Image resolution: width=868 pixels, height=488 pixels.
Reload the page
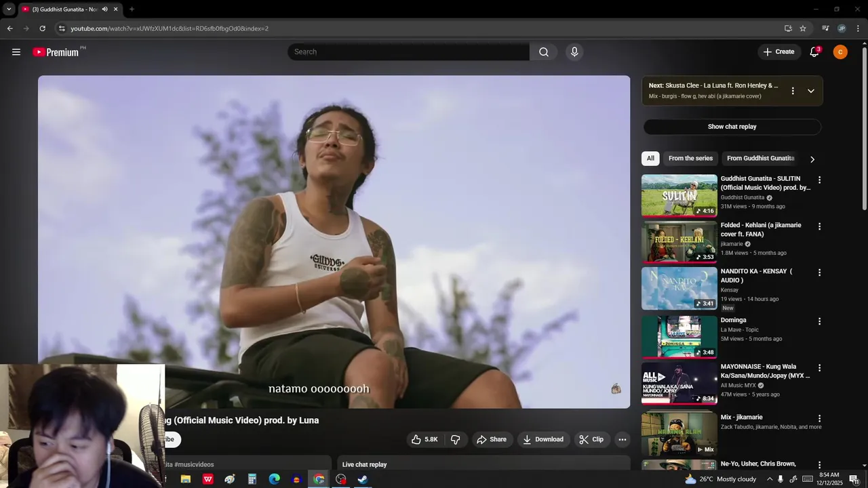42,28
